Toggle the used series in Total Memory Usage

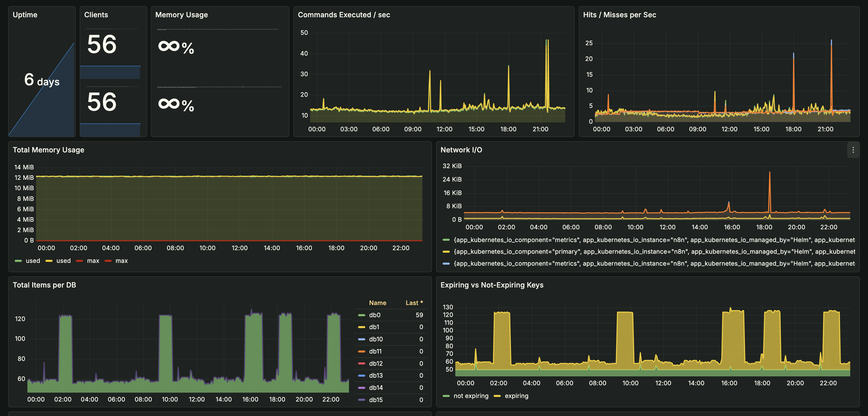pos(33,260)
